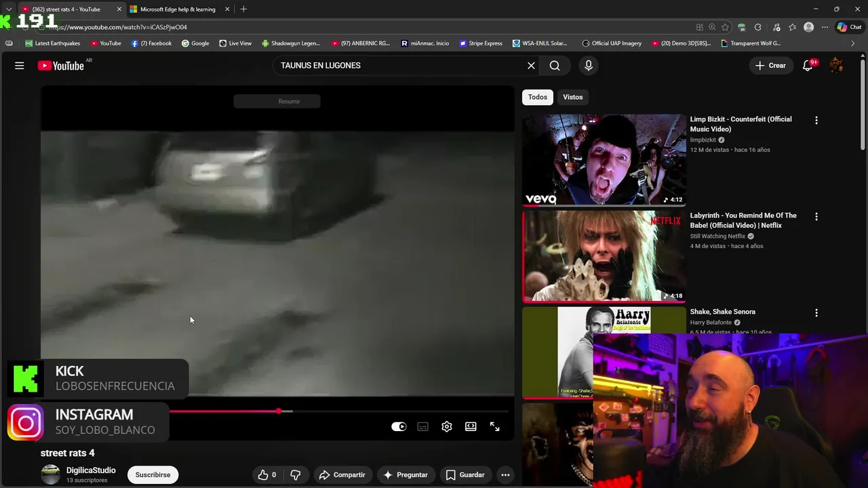Close the Microsoft Edge help tab
The height and width of the screenshot is (488, 868).
point(227,9)
